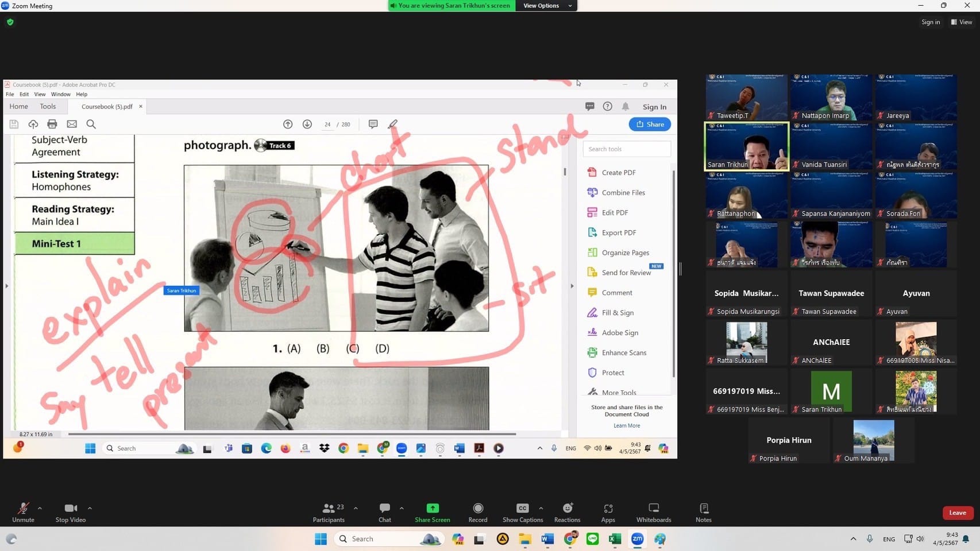The height and width of the screenshot is (551, 980).
Task: Expand the View Options dropdown
Action: (x=546, y=6)
